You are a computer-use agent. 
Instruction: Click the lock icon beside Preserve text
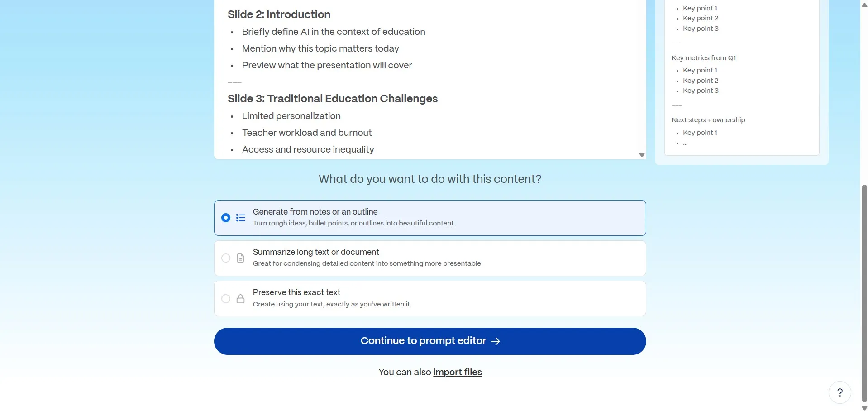pos(241,299)
